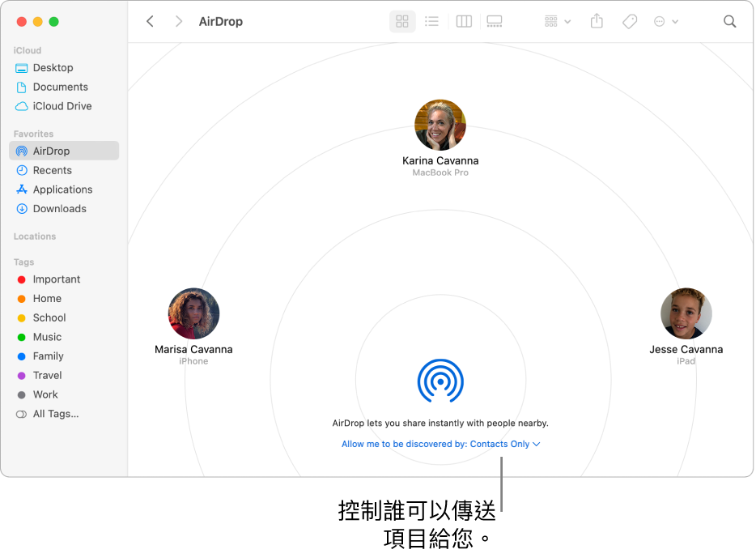Switch to list view
756x558 pixels.
pos(431,21)
